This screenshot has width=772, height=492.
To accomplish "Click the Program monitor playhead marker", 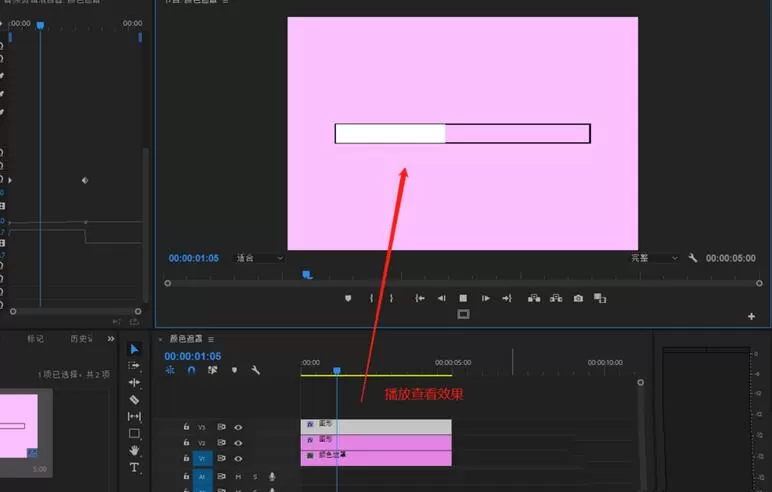I will (307, 275).
